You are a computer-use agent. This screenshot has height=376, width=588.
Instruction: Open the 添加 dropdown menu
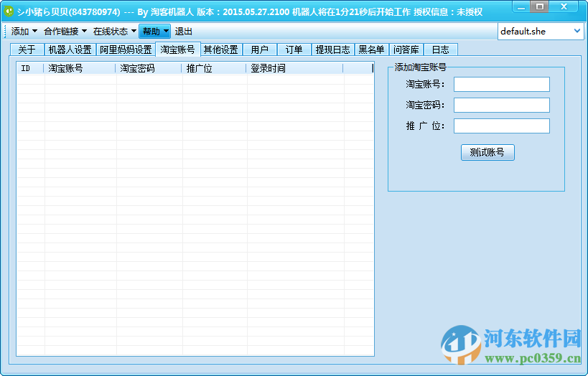(24, 31)
